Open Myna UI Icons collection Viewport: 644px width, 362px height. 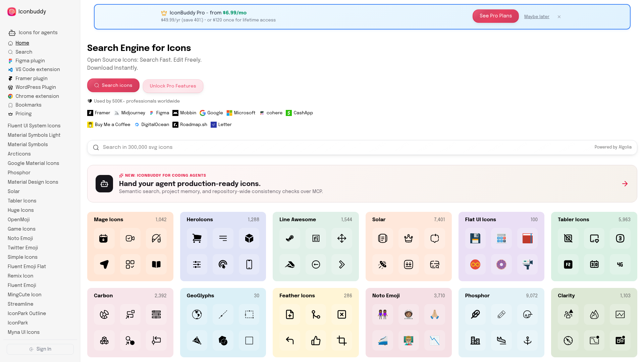[24, 332]
